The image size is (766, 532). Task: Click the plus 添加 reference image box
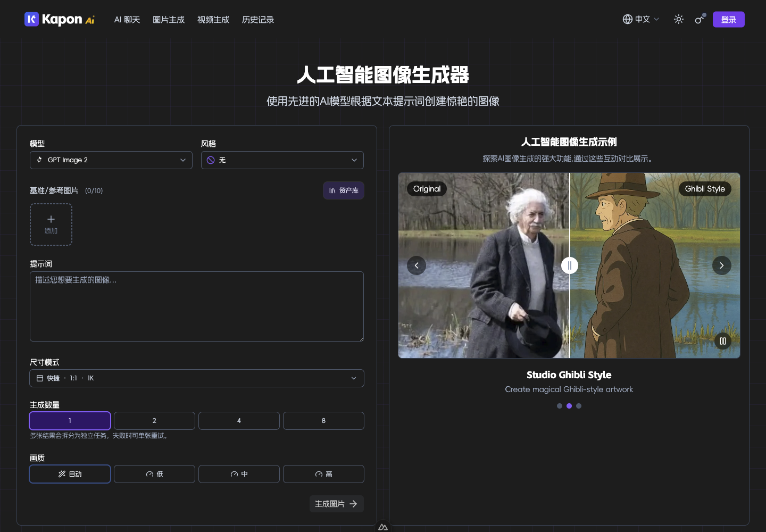tap(51, 225)
